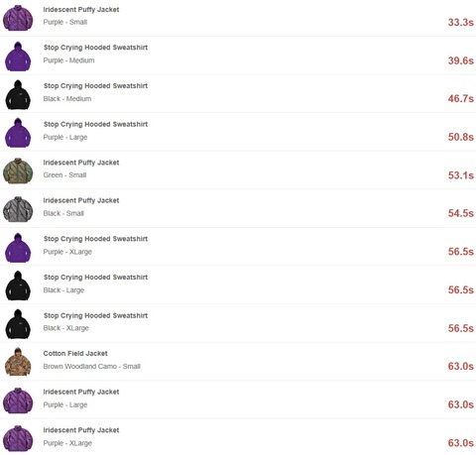The width and height of the screenshot is (476, 455).
Task: Open the Green Small Iridescent Puffy Jacket thumbnail
Action: click(18, 171)
